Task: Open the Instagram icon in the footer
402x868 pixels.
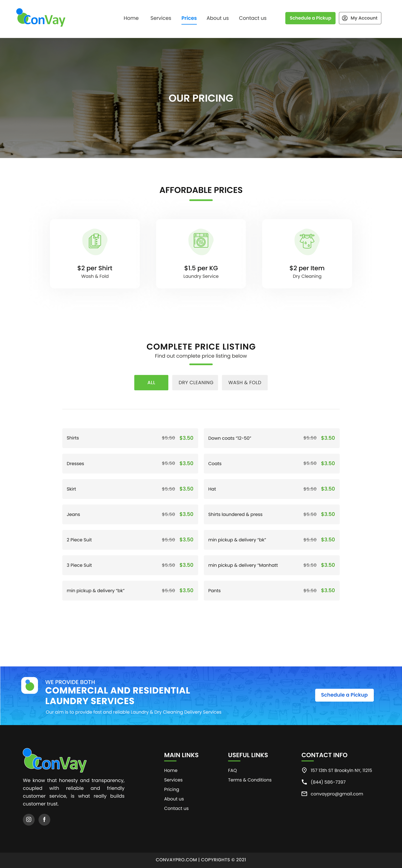Action: (29, 819)
